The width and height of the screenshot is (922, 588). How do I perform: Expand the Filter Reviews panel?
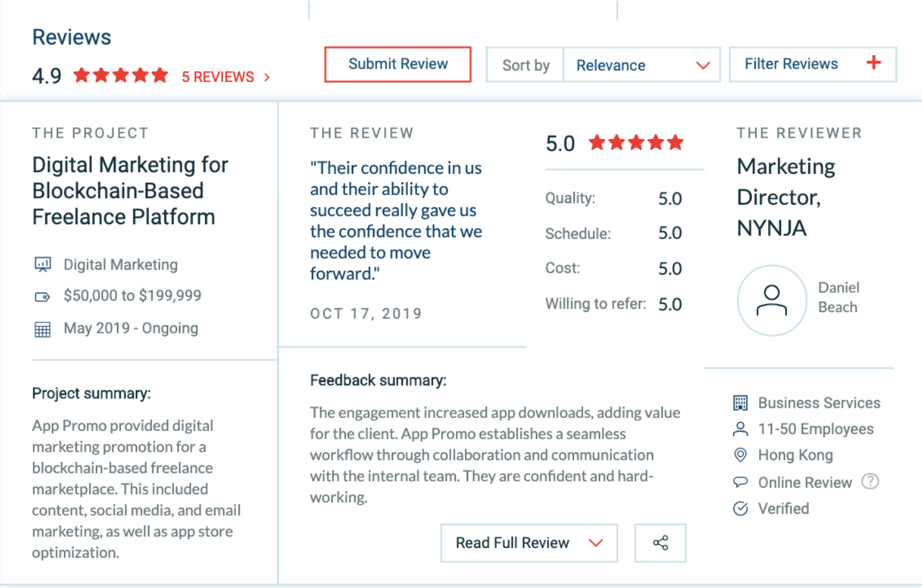click(813, 64)
